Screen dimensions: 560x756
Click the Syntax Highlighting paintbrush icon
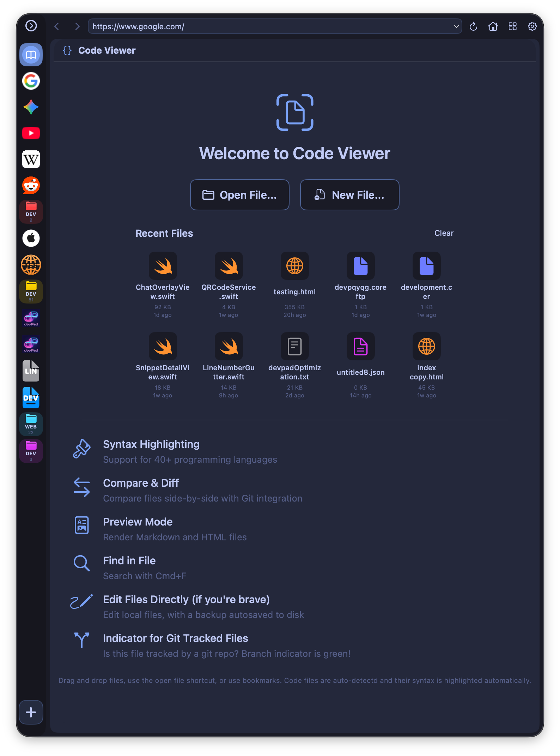[81, 449]
